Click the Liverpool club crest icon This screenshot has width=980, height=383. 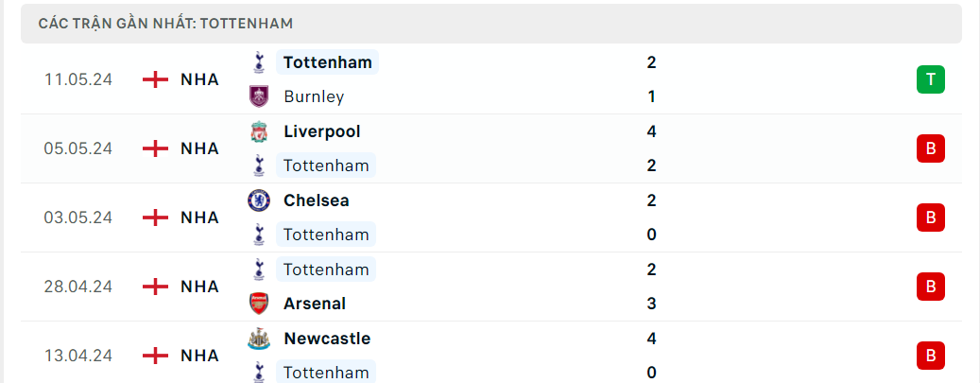tap(258, 131)
